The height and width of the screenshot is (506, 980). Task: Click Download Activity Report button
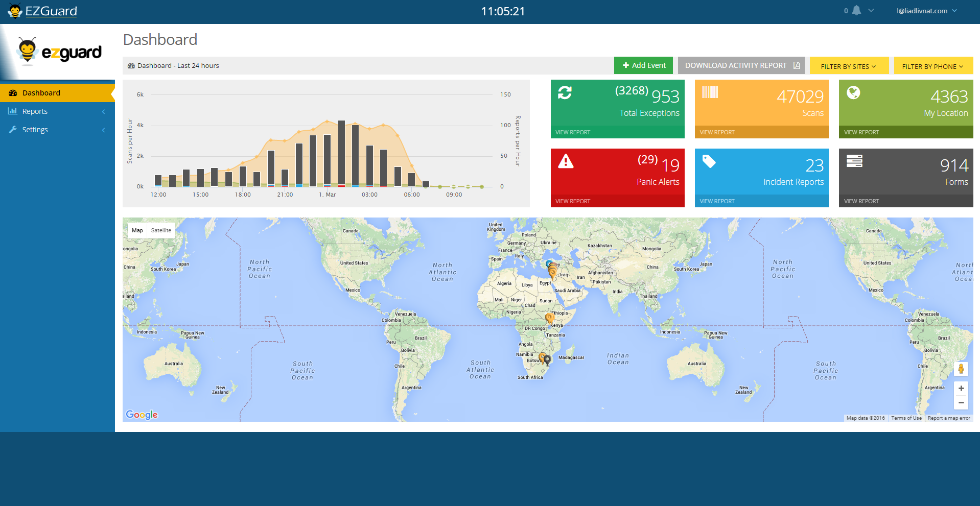[741, 65]
